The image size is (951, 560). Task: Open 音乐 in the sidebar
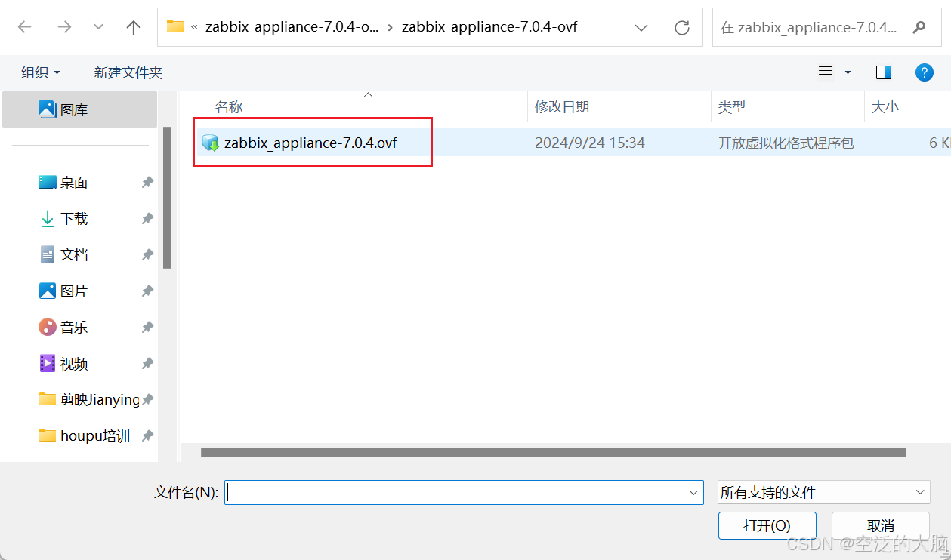click(x=74, y=327)
